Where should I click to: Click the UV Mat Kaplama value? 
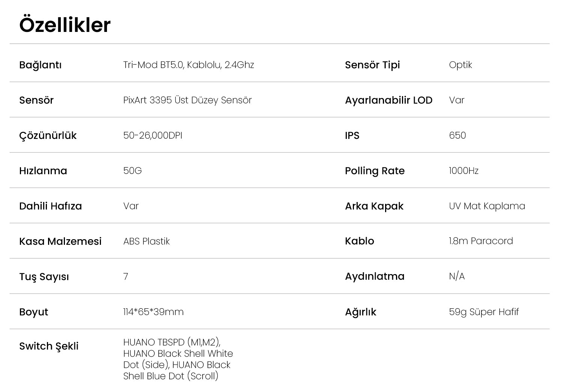tap(487, 206)
